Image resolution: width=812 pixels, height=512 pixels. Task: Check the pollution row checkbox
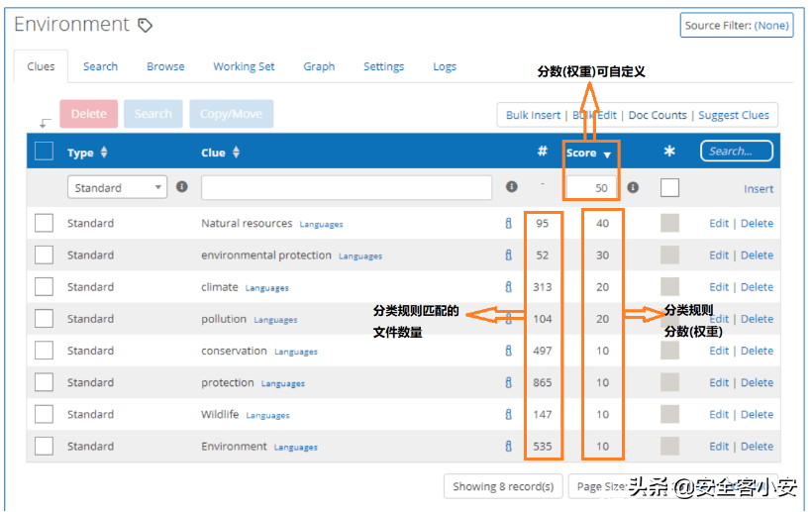44,319
